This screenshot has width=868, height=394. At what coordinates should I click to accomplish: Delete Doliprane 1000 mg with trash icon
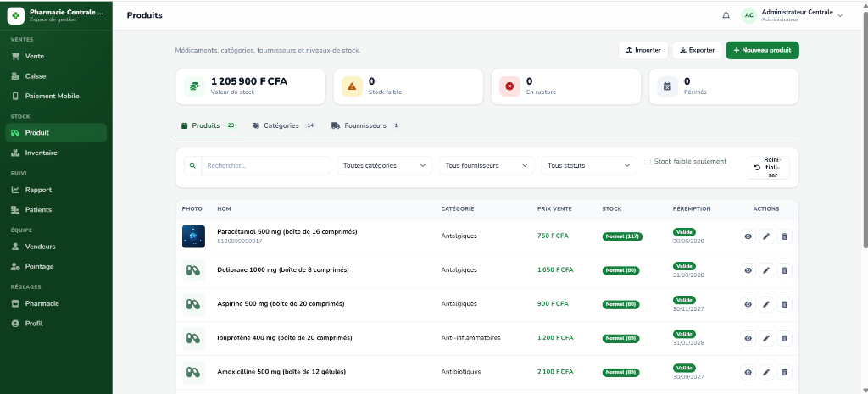click(784, 270)
